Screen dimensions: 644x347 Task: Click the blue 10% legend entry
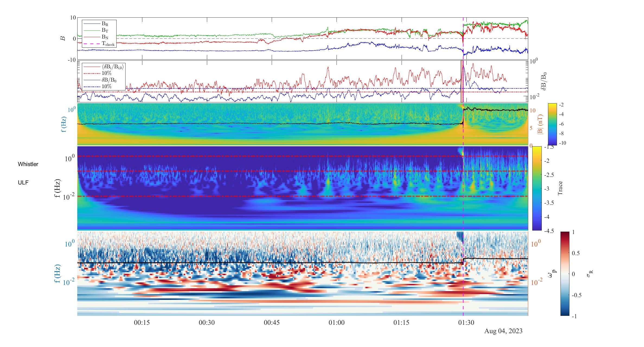coord(98,86)
